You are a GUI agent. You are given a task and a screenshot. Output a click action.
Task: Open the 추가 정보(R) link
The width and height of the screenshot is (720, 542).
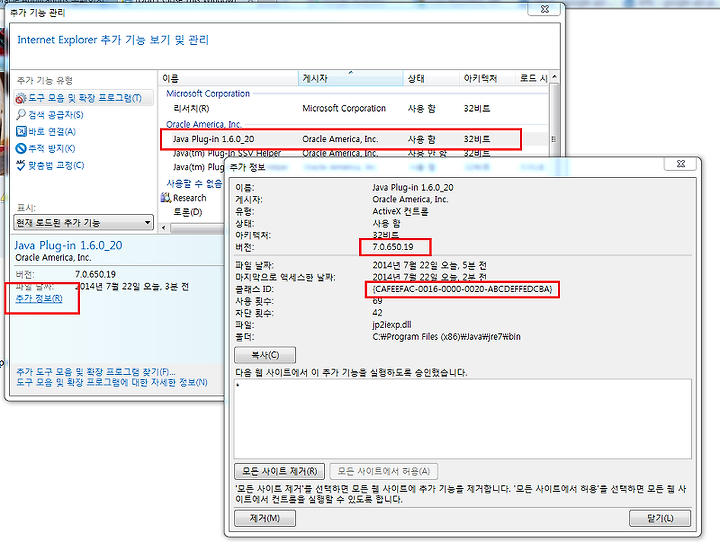click(39, 299)
